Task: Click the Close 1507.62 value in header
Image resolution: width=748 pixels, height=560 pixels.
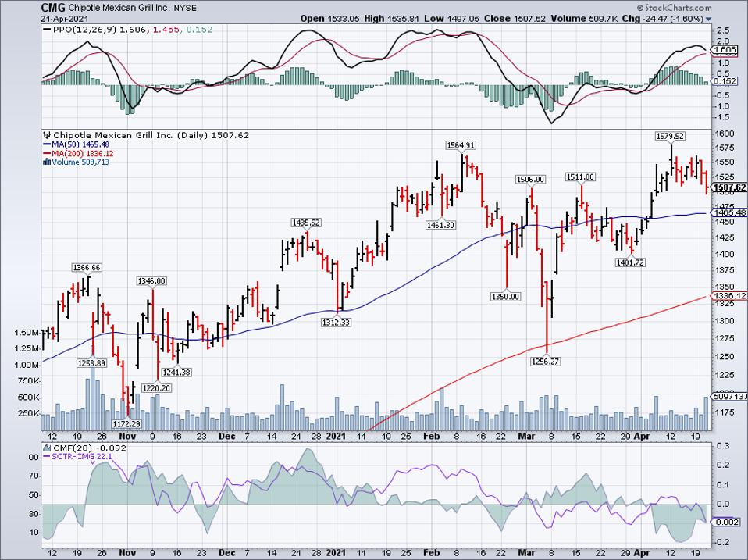Action: (515, 19)
